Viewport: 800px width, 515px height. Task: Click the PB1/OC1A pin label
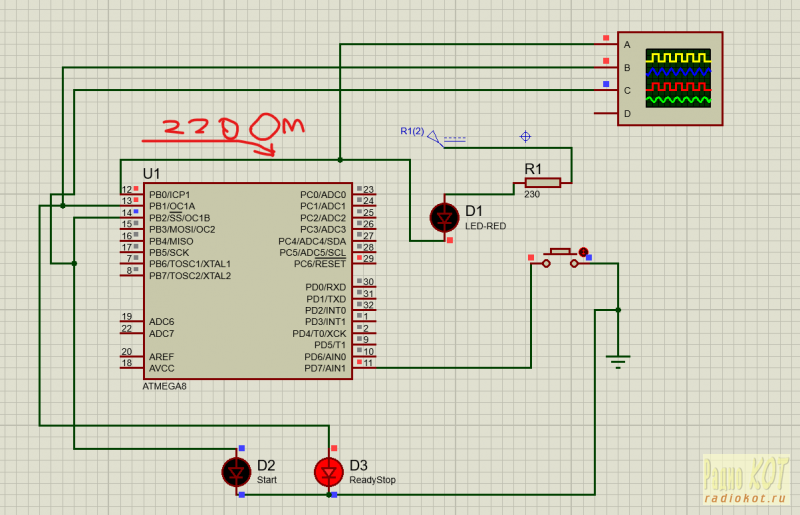(x=172, y=206)
